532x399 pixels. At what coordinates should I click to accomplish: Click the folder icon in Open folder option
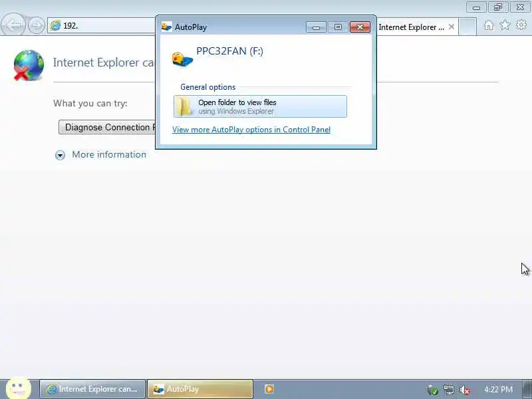185,106
